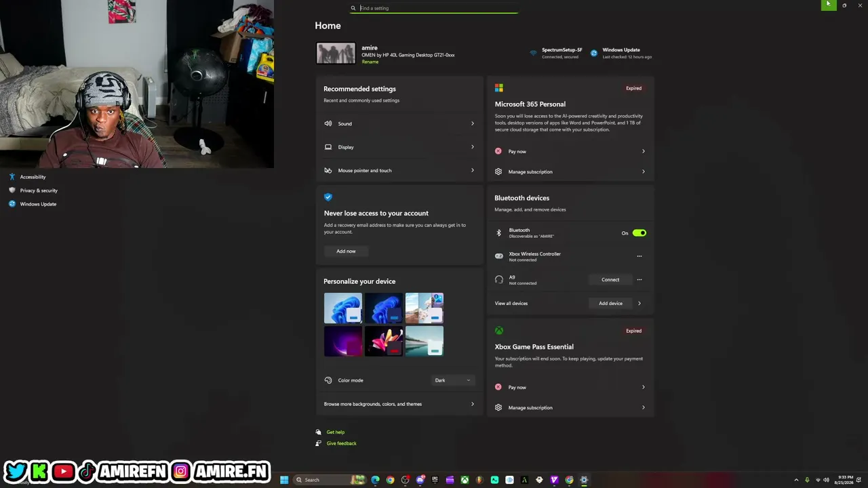The height and width of the screenshot is (488, 868).
Task: Click the Mouse pointer and touch icon
Action: coord(328,170)
